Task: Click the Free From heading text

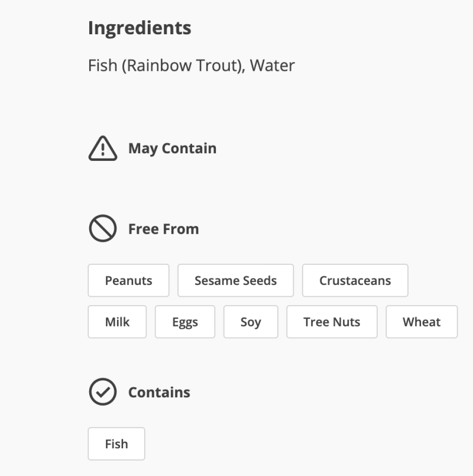Action: pyautogui.click(x=163, y=229)
